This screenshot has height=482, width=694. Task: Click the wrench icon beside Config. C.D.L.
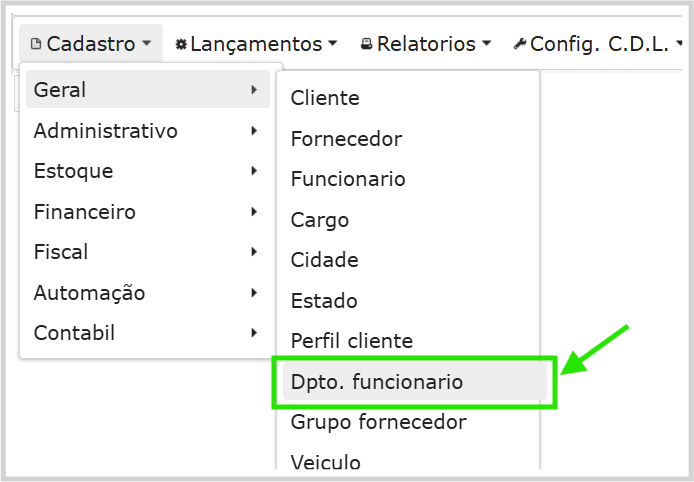coord(520,44)
